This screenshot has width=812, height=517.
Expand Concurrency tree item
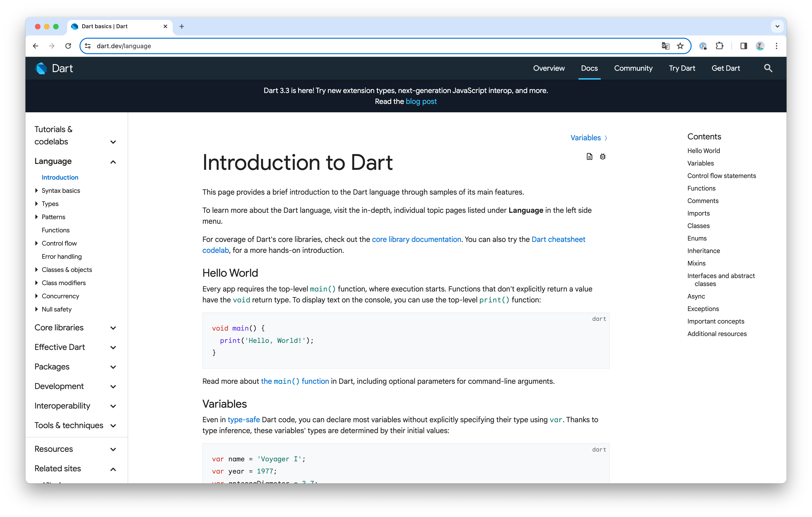[x=36, y=296]
